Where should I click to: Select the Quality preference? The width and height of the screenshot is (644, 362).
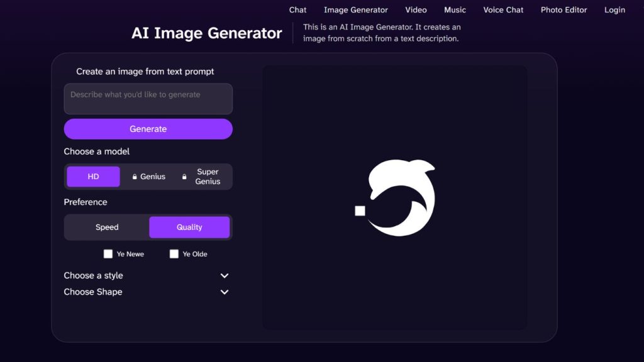click(189, 227)
